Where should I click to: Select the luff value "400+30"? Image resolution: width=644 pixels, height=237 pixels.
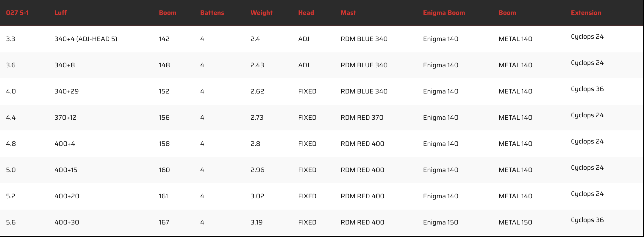point(67,222)
